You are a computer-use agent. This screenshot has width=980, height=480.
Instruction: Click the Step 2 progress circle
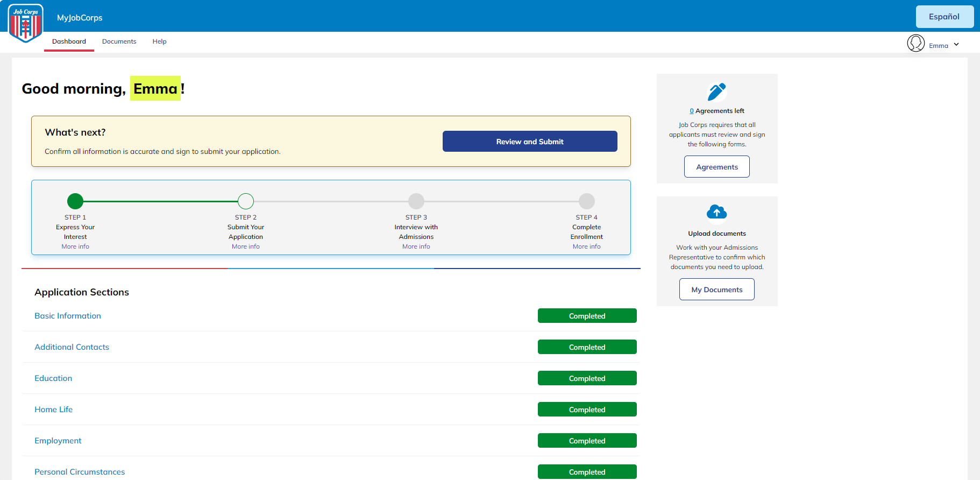coord(246,201)
